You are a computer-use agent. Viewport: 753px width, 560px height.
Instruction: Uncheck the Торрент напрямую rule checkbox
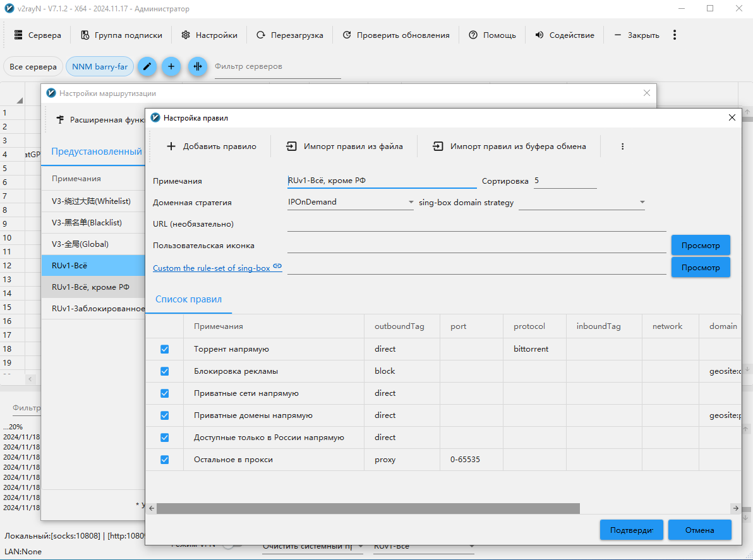tap(165, 349)
